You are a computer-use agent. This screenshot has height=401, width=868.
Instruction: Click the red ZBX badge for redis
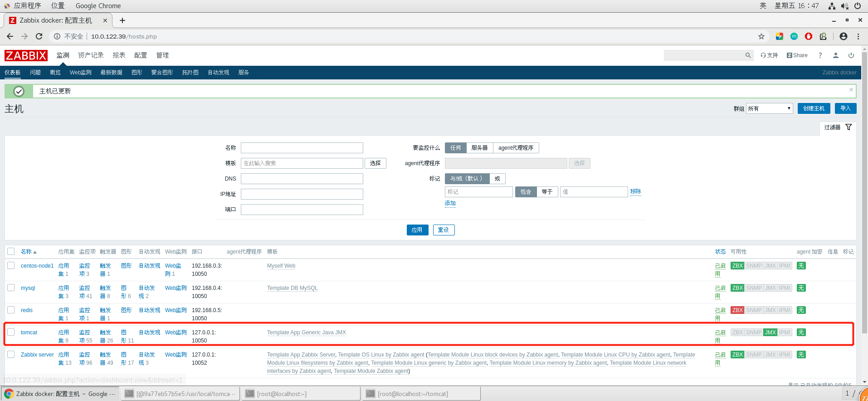coord(737,310)
